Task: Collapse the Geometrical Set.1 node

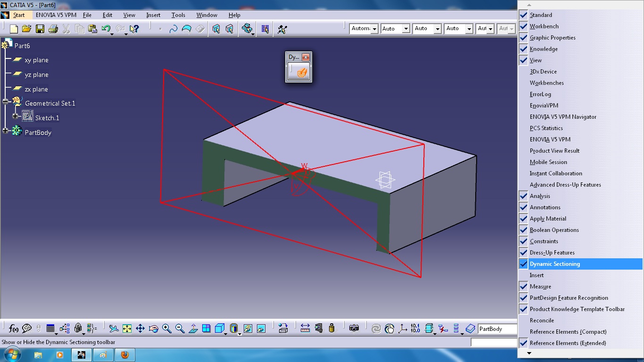Action: point(5,101)
